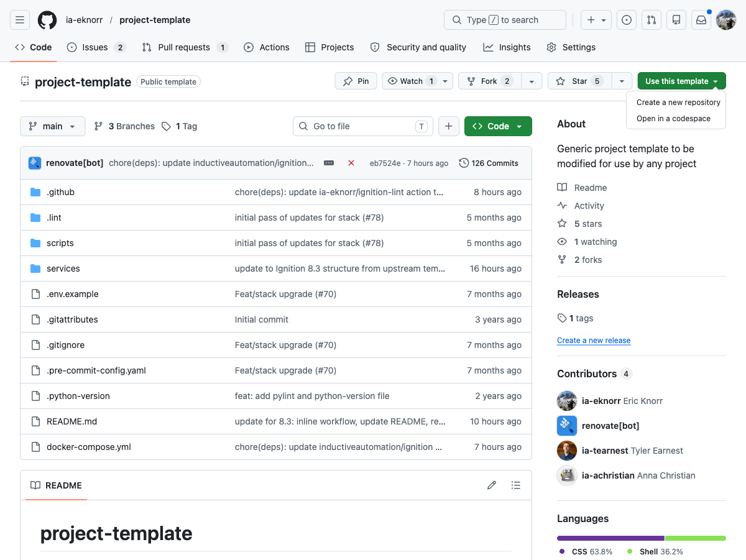View the 2 forks link
This screenshot has height=560, width=746.
pos(579,260)
